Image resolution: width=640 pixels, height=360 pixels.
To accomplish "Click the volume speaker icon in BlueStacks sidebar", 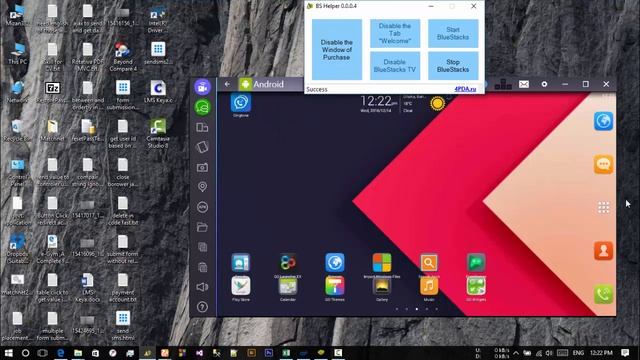I will click(x=202, y=287).
